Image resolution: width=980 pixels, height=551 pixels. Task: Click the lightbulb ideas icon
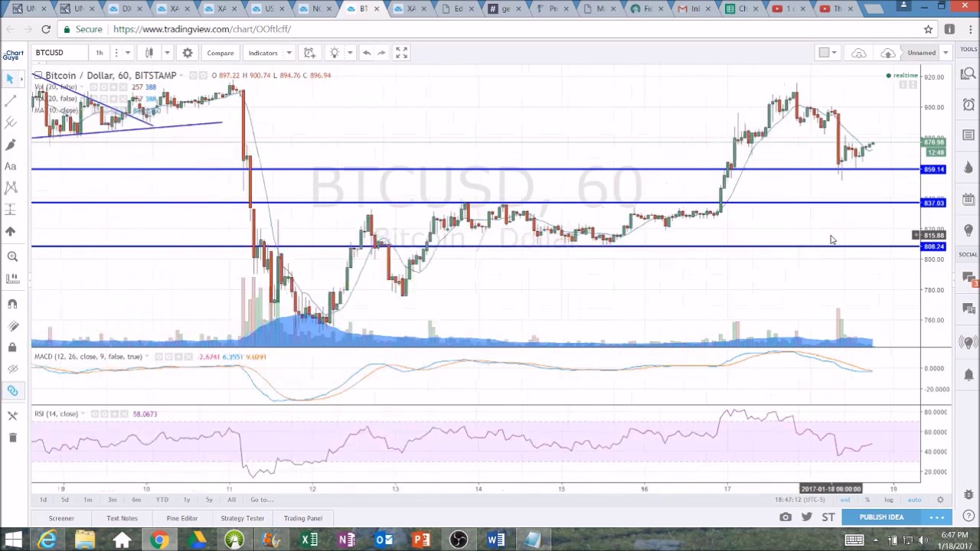pos(334,53)
